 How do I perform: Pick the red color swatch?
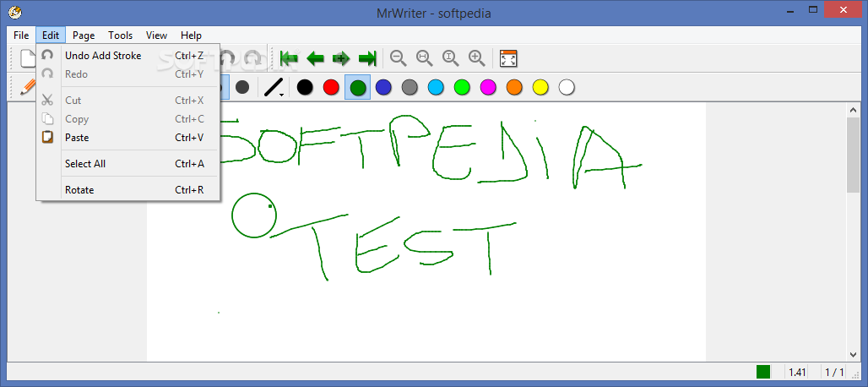click(x=331, y=87)
